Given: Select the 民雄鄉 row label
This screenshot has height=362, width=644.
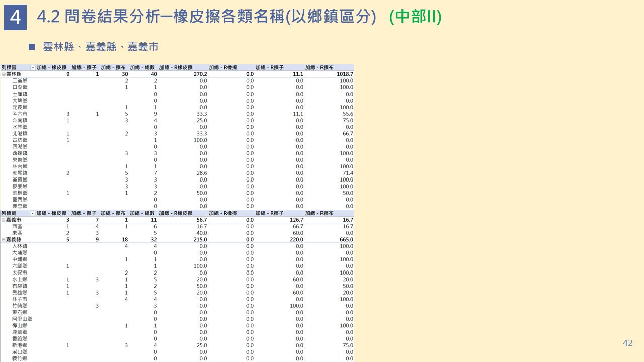Looking at the screenshot, I should (20, 292).
